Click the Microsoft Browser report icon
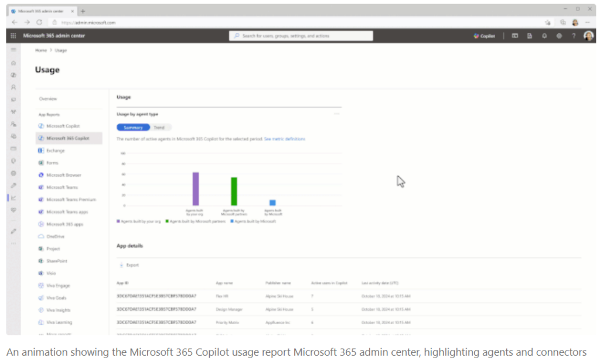The width and height of the screenshot is (600, 364). coord(41,175)
